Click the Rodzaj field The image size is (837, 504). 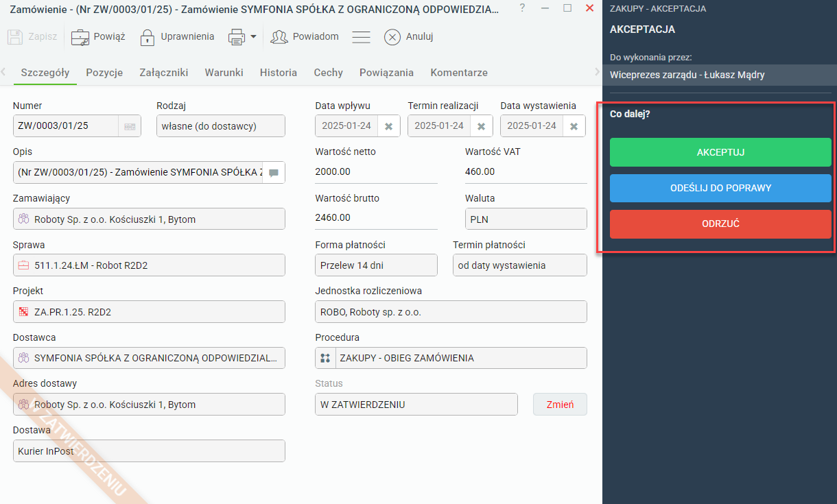pyautogui.click(x=221, y=126)
